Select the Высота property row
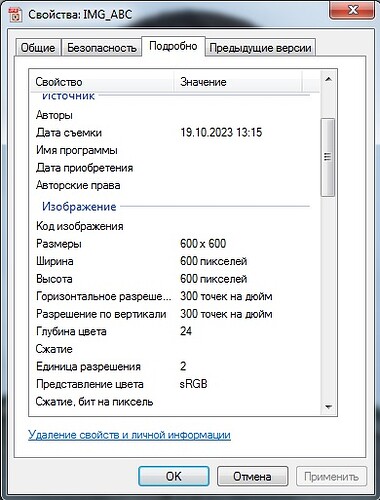Viewport: 380px width, 500px height. tap(175, 279)
